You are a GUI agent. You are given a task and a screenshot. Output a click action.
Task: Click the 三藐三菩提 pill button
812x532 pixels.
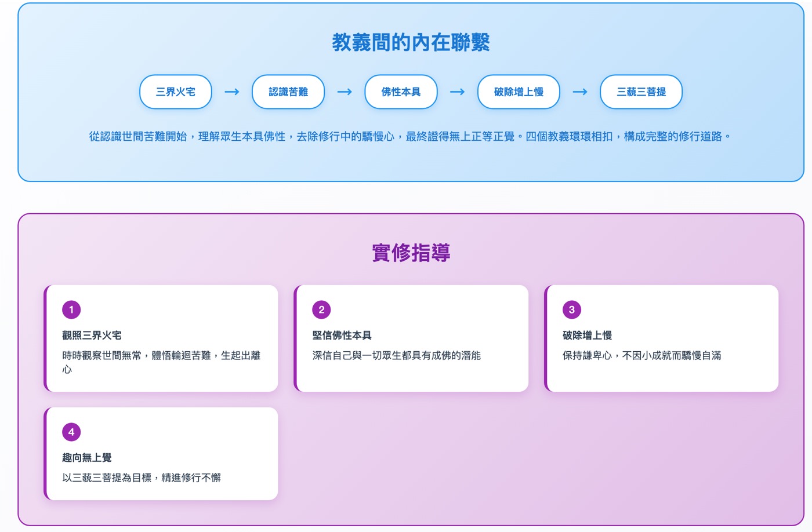tap(641, 92)
